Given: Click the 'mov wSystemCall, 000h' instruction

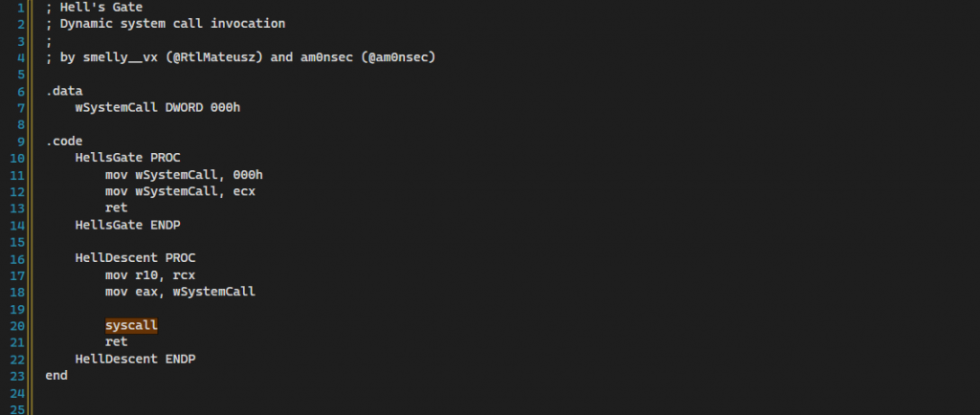Looking at the screenshot, I should pyautogui.click(x=184, y=174).
